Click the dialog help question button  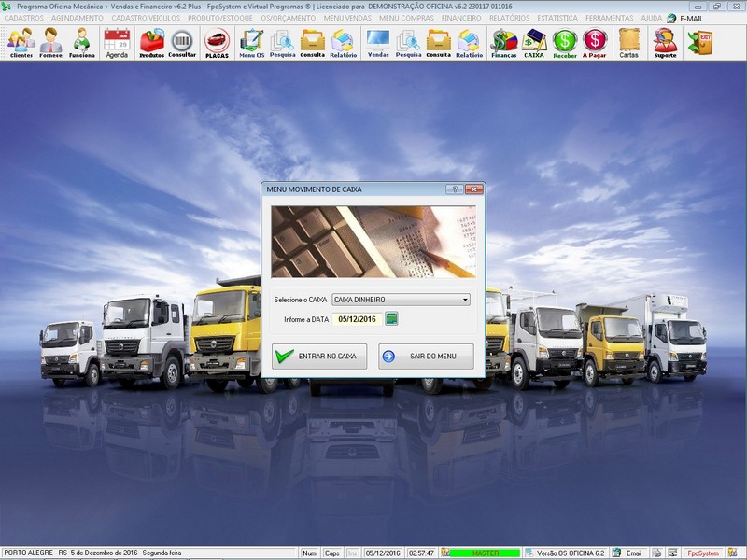455,189
